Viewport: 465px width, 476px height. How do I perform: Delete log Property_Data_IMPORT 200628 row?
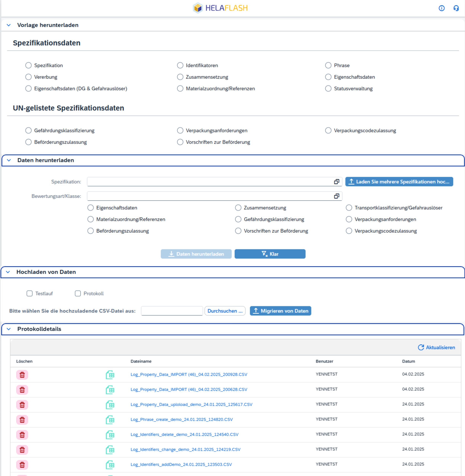(22, 390)
